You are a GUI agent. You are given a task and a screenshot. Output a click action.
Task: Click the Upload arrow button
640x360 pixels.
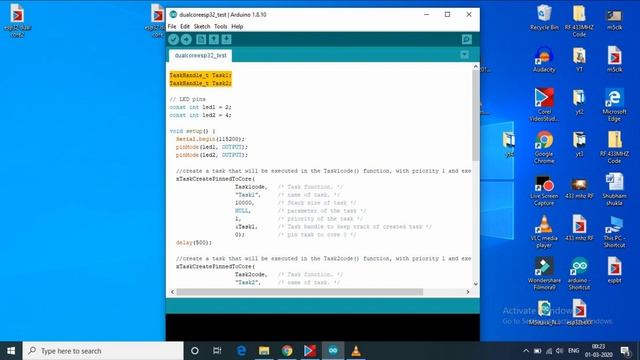pos(186,39)
